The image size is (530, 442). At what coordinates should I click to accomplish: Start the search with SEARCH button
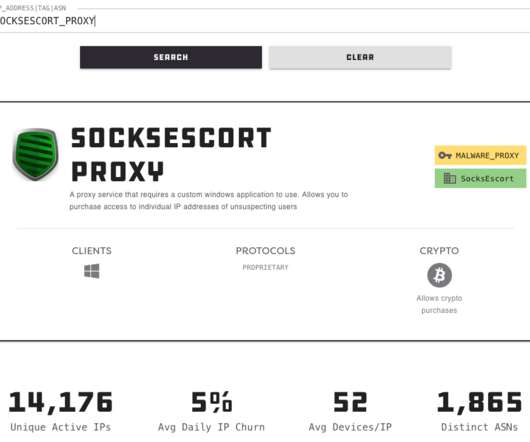pyautogui.click(x=171, y=57)
